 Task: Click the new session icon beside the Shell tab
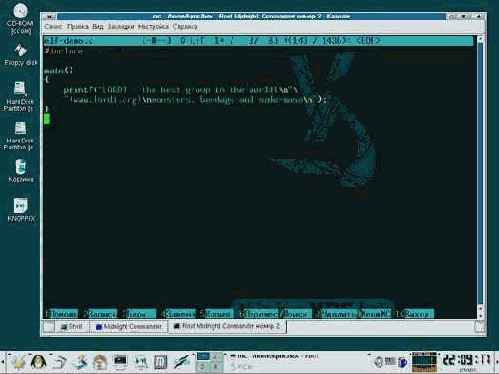(x=49, y=327)
